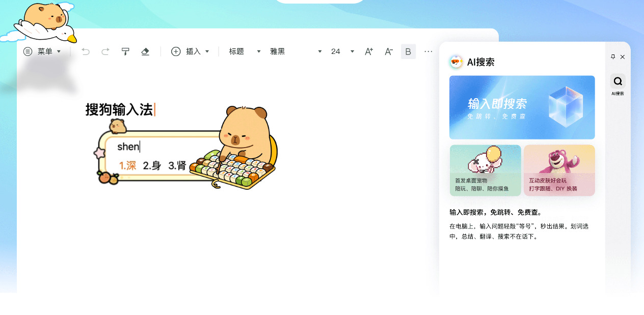The width and height of the screenshot is (644, 315).
Task: Undo the last edit
Action: (86, 51)
